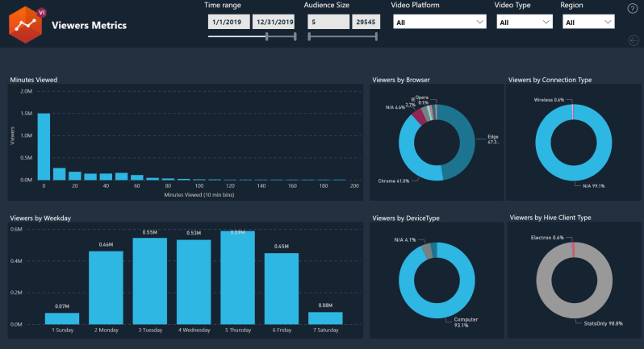Open the Video Type dropdown
Image resolution: width=644 pixels, height=349 pixels.
[523, 23]
